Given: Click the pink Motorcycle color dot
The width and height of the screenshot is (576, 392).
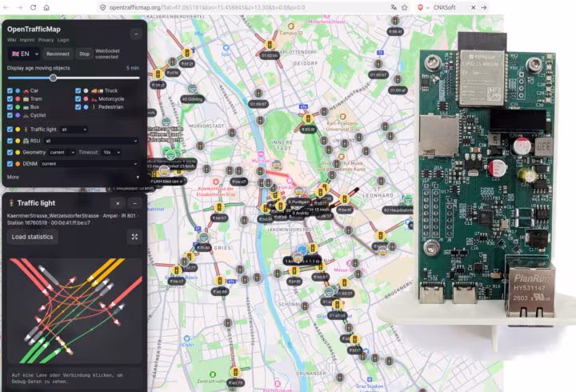Looking at the screenshot, I should pyautogui.click(x=86, y=99).
